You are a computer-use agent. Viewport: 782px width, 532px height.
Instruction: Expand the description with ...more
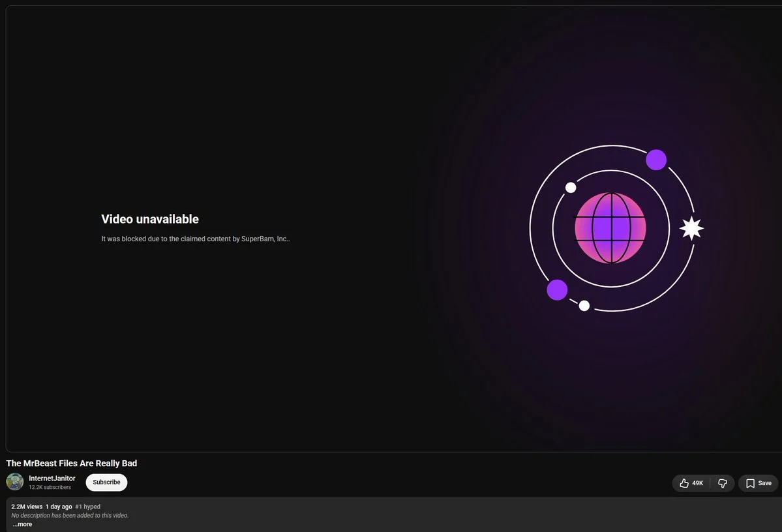22,524
